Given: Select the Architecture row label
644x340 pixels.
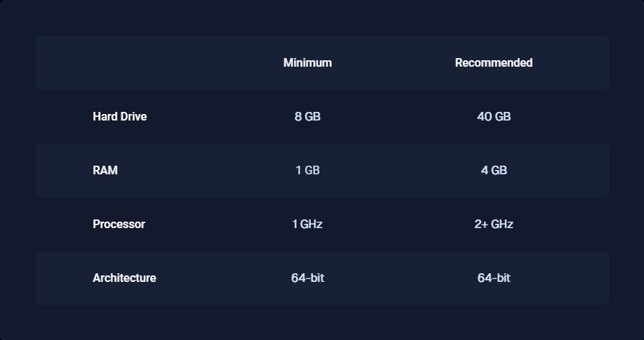Looking at the screenshot, I should click(x=124, y=278).
